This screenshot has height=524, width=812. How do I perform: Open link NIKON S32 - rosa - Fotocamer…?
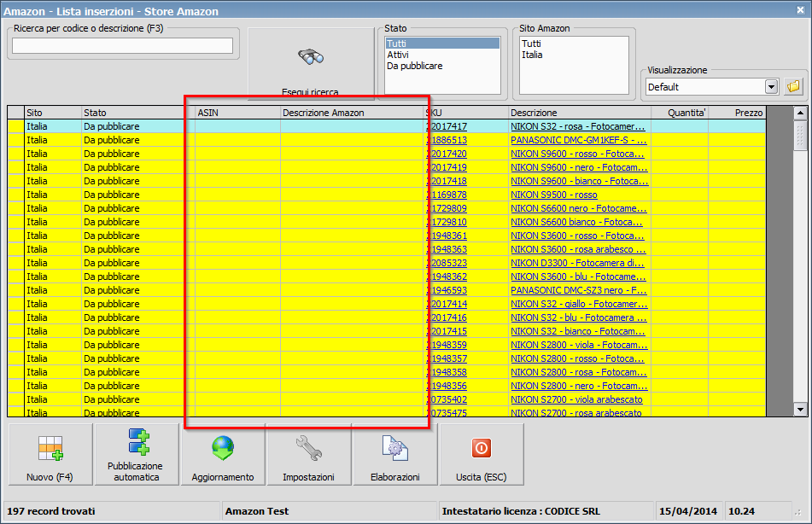pos(577,126)
